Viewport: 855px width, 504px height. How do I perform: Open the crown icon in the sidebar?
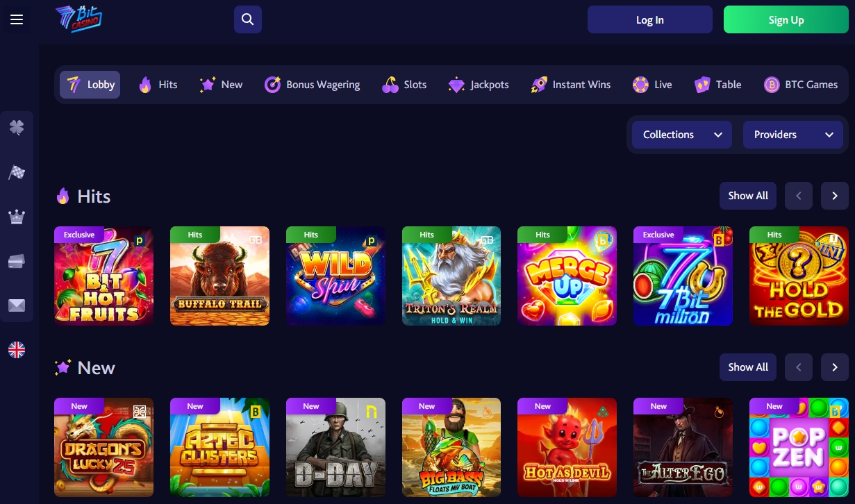coord(17,217)
